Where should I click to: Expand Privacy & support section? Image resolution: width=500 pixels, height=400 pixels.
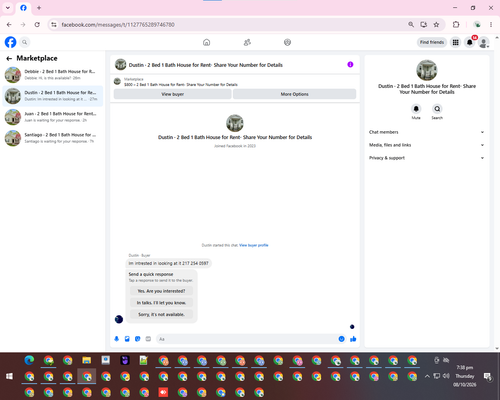(427, 158)
